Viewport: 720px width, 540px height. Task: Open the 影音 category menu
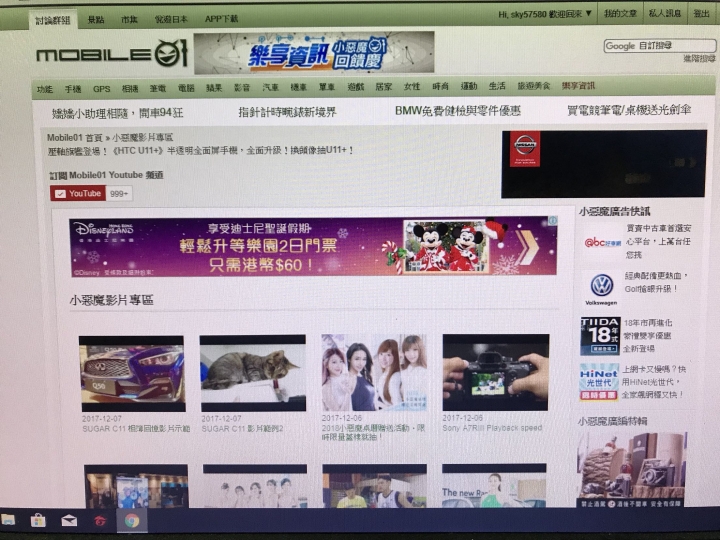point(242,87)
